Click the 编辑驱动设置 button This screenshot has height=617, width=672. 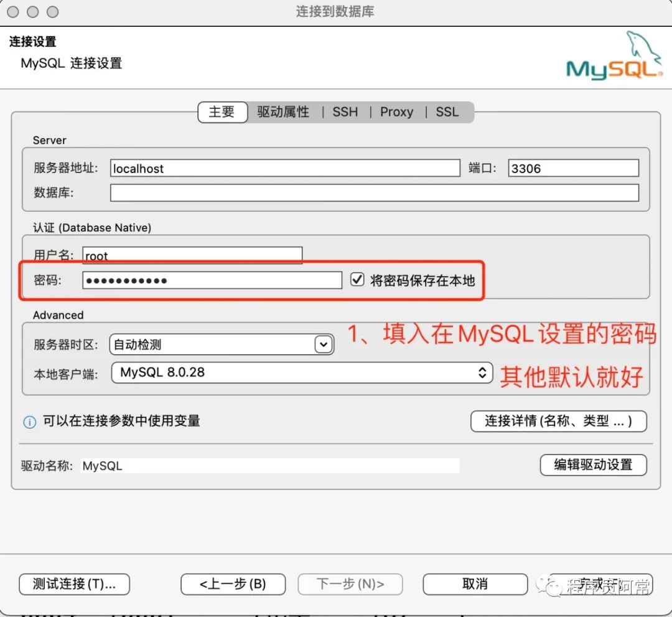tap(593, 465)
